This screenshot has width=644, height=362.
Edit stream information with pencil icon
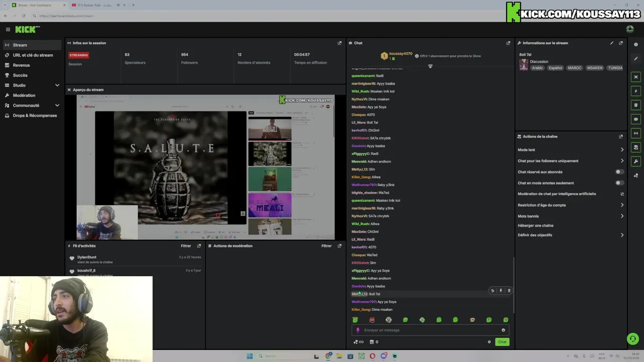pos(612,43)
